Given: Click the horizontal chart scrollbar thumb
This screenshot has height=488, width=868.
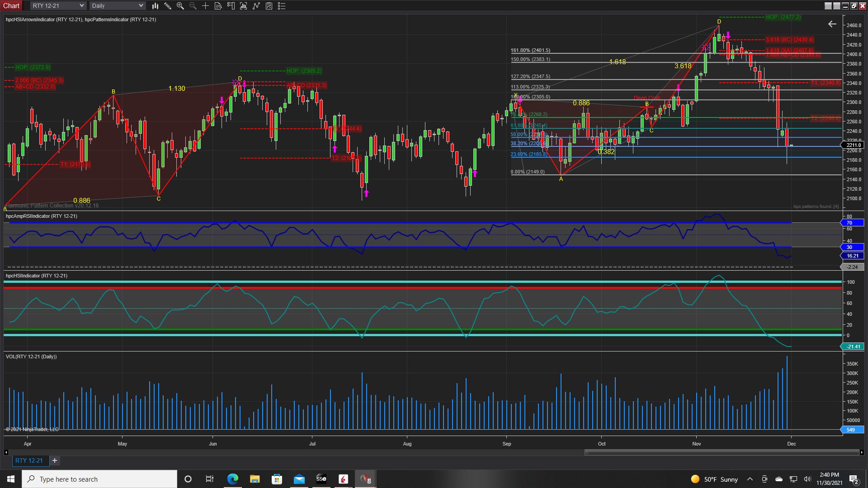Looking at the screenshot, I should pyautogui.click(x=721, y=452).
